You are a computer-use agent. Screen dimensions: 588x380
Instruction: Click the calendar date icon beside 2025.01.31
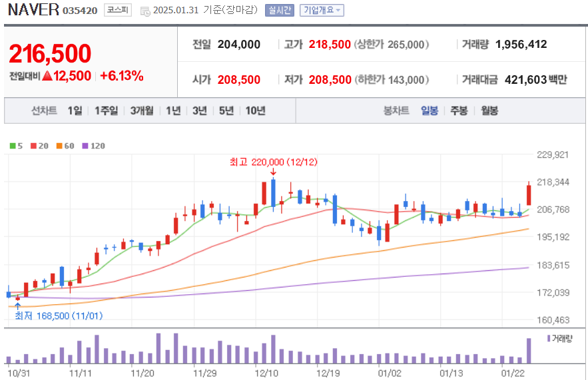[145, 11]
